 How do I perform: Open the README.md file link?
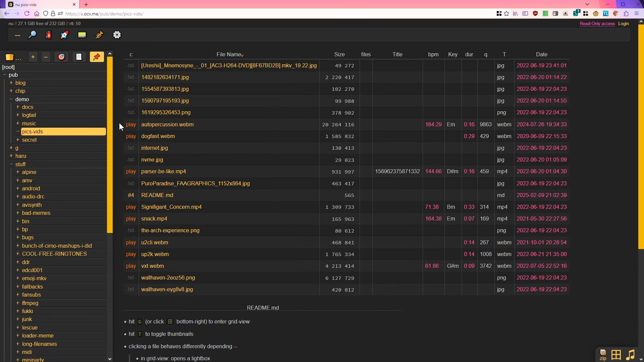click(157, 195)
